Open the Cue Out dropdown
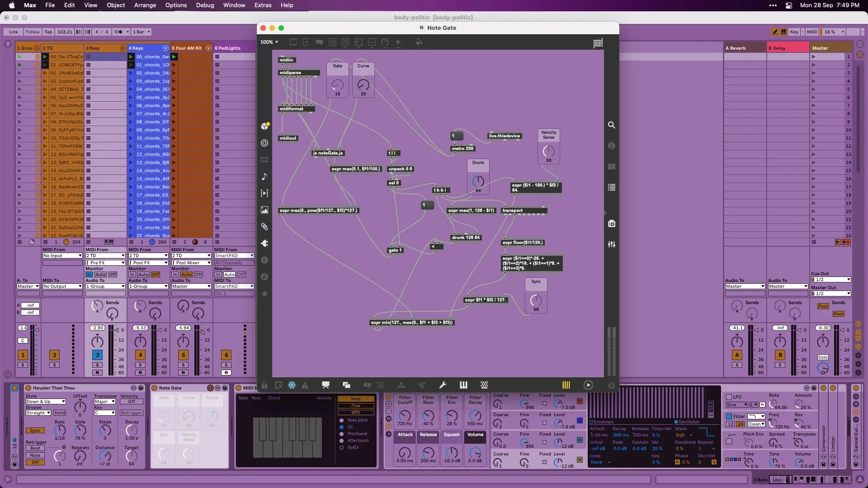Screen dimensions: 868x488 [831, 279]
